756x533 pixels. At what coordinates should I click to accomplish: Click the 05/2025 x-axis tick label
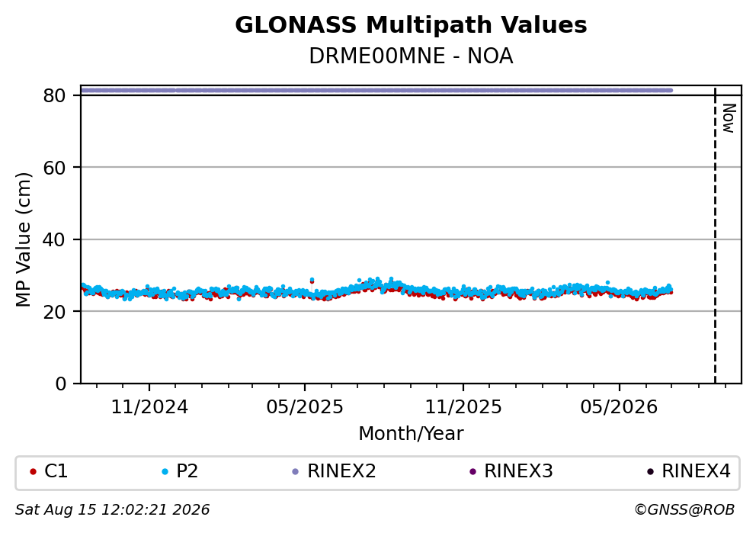[x=305, y=407]
